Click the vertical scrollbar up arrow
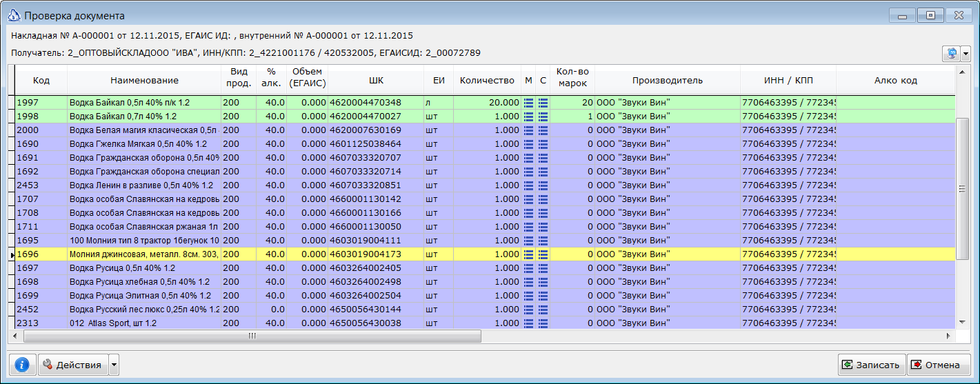The image size is (980, 384). pos(963,71)
